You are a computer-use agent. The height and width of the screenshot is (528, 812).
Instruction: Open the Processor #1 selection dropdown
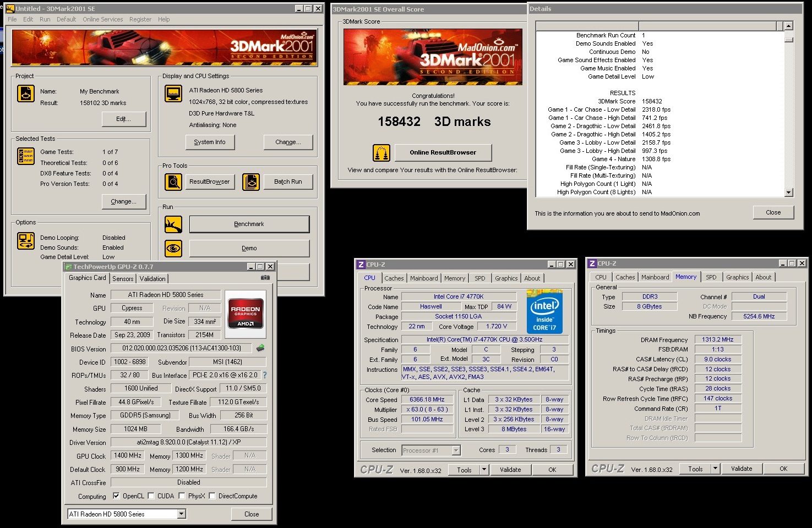(456, 450)
